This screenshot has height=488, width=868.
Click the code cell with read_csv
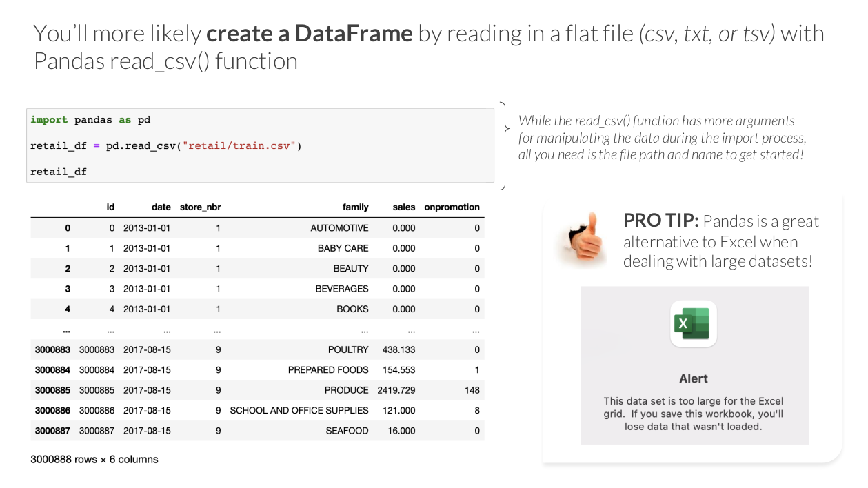(260, 145)
